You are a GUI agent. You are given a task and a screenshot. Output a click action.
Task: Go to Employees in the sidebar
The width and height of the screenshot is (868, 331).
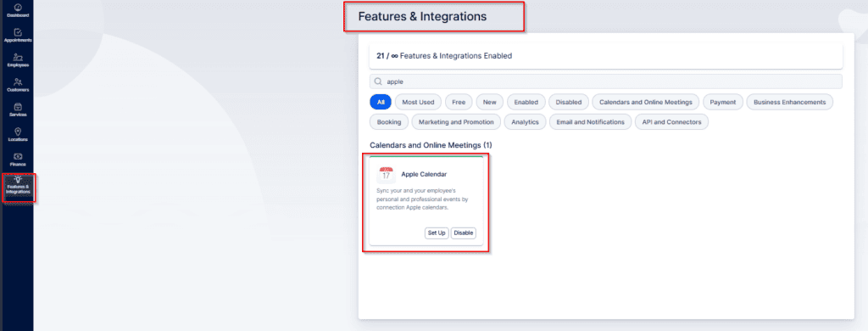18,60
